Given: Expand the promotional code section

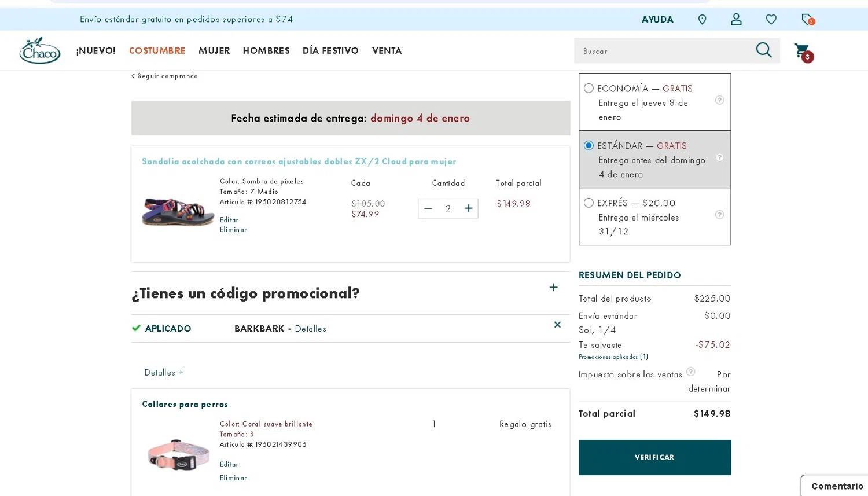Looking at the screenshot, I should pyautogui.click(x=554, y=288).
